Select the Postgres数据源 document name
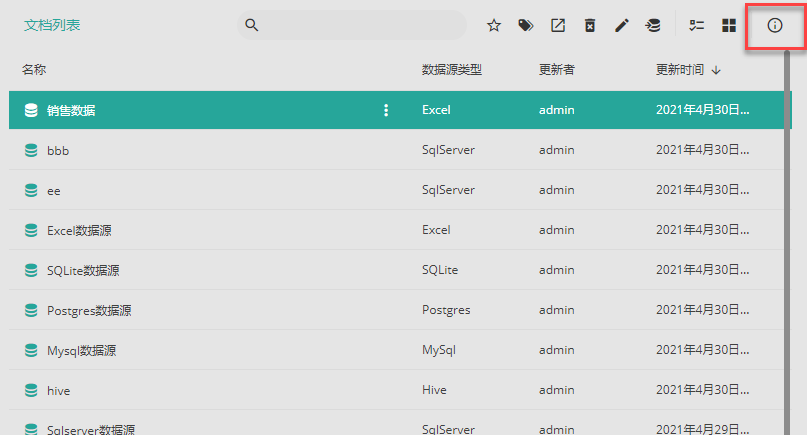 pos(89,310)
